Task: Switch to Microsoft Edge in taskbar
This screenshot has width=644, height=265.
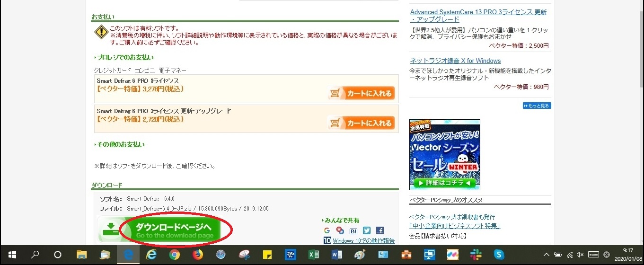Action: point(128,255)
